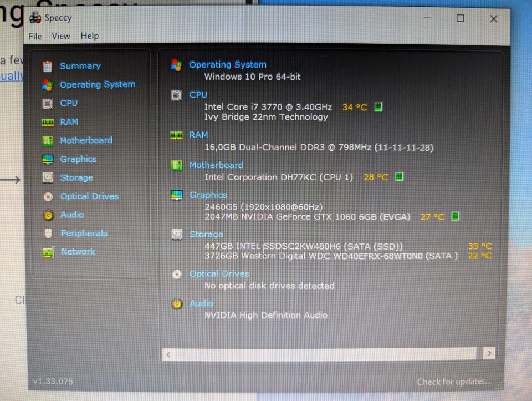
Task: Click the Peripherals mouse icon in sidebar
Action: 49,234
